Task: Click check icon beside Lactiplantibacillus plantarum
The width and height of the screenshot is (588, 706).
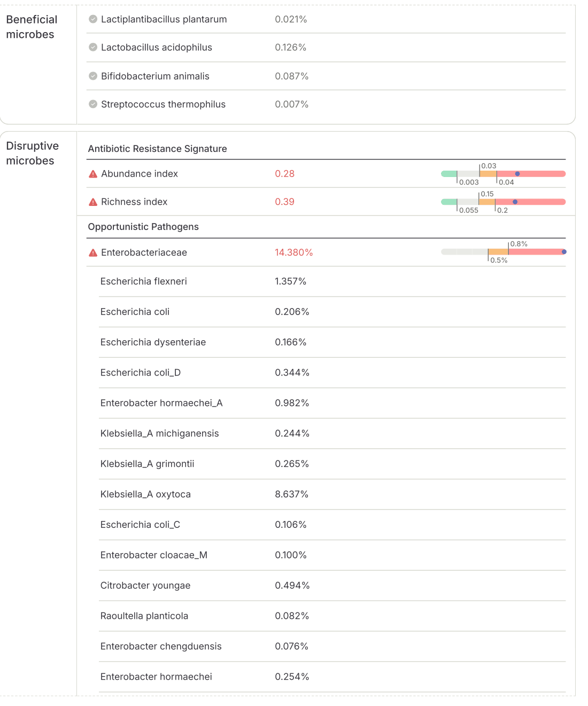Action: 93,19
